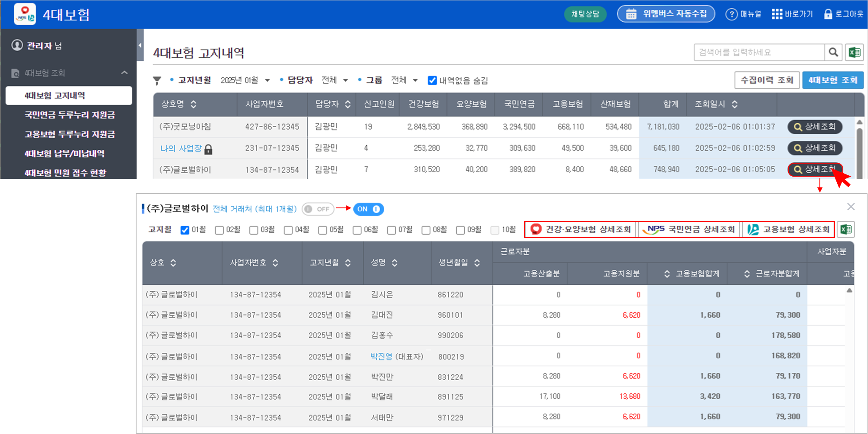Open the 그룹 전체 dropdown

point(405,80)
